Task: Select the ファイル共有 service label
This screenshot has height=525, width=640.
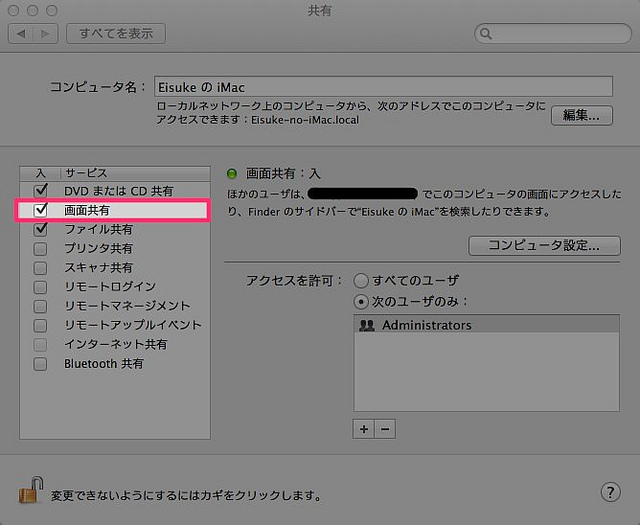Action: (x=98, y=229)
